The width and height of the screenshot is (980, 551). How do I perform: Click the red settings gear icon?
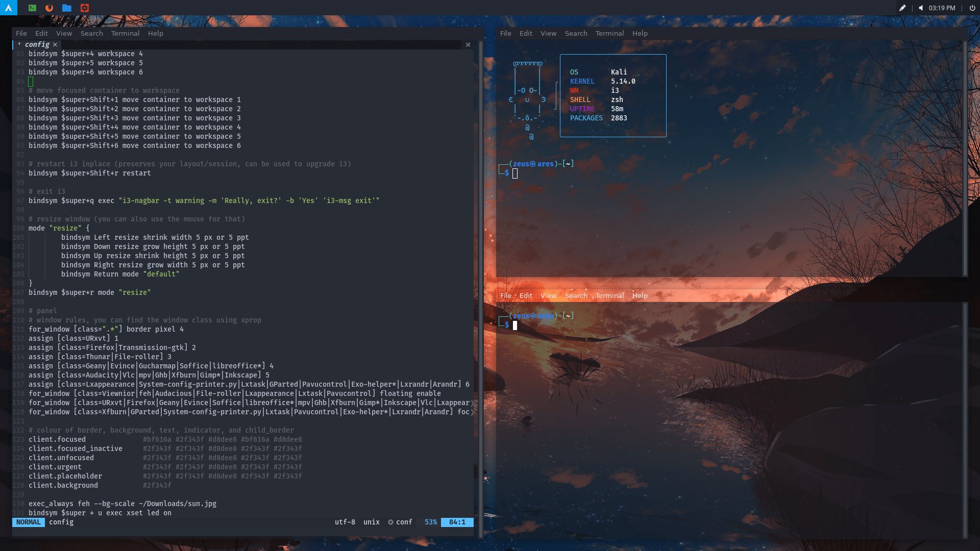(85, 8)
